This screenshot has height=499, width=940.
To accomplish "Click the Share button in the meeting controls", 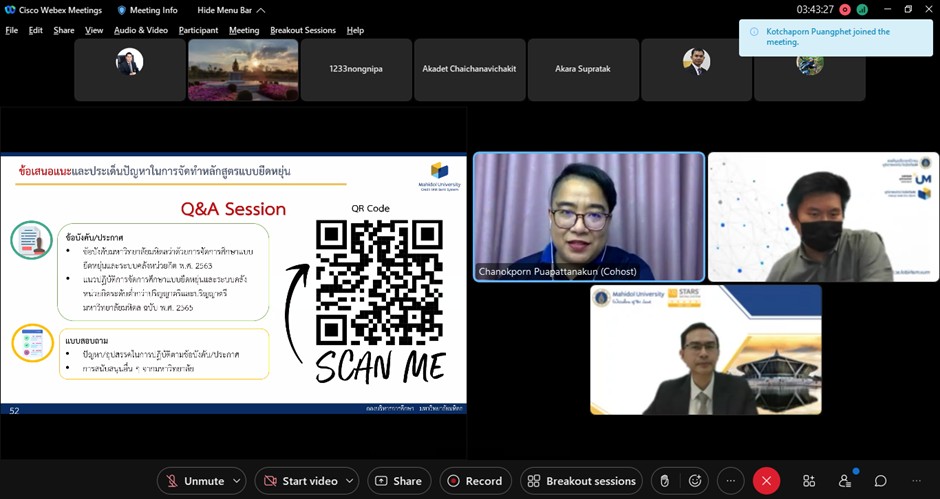I will point(399,481).
